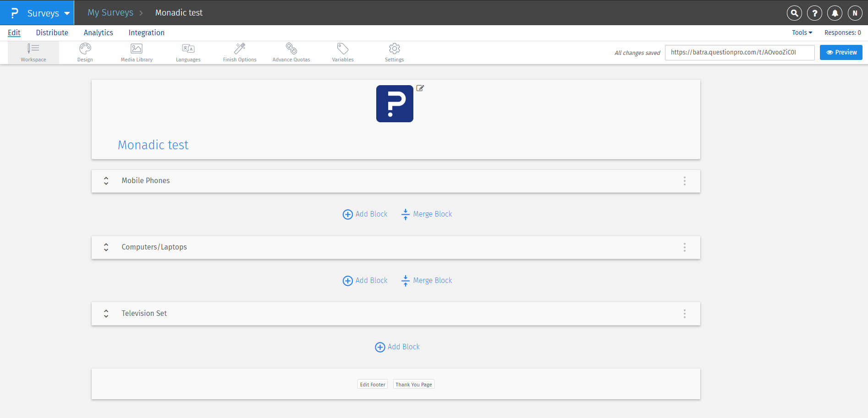Switch to the Distribute tab

(x=52, y=33)
